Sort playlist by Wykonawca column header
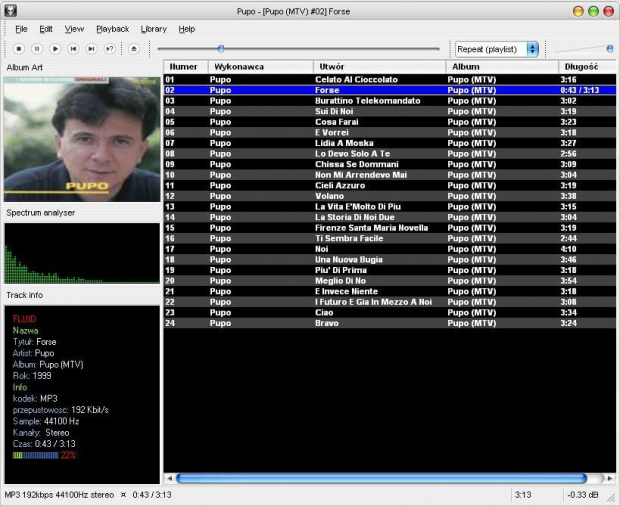 (258, 66)
